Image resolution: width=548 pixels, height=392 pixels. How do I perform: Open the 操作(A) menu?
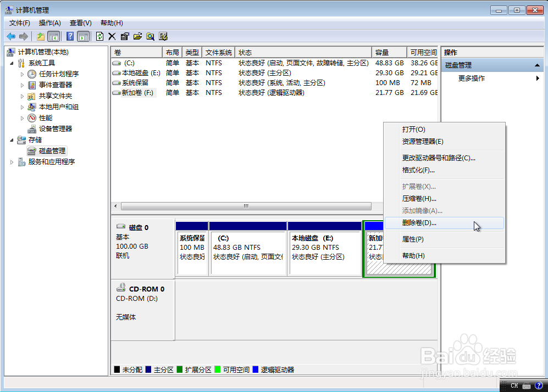[x=49, y=23]
